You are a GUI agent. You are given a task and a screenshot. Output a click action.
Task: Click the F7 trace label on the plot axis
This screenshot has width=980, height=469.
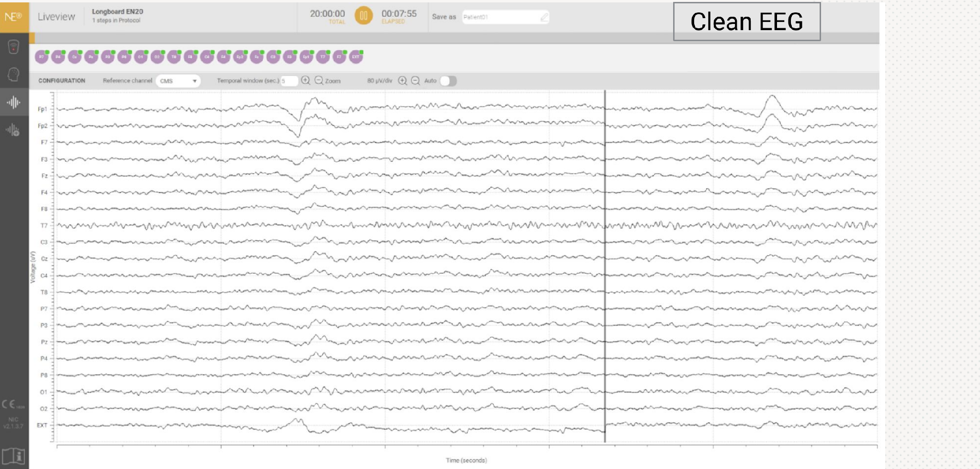tap(44, 143)
